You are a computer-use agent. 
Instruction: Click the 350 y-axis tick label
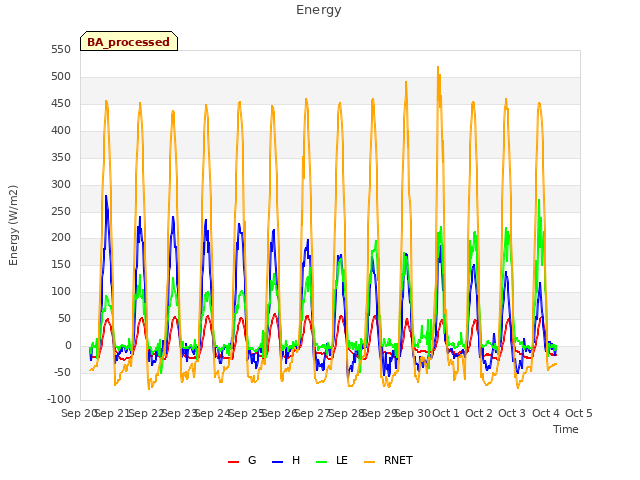61,158
